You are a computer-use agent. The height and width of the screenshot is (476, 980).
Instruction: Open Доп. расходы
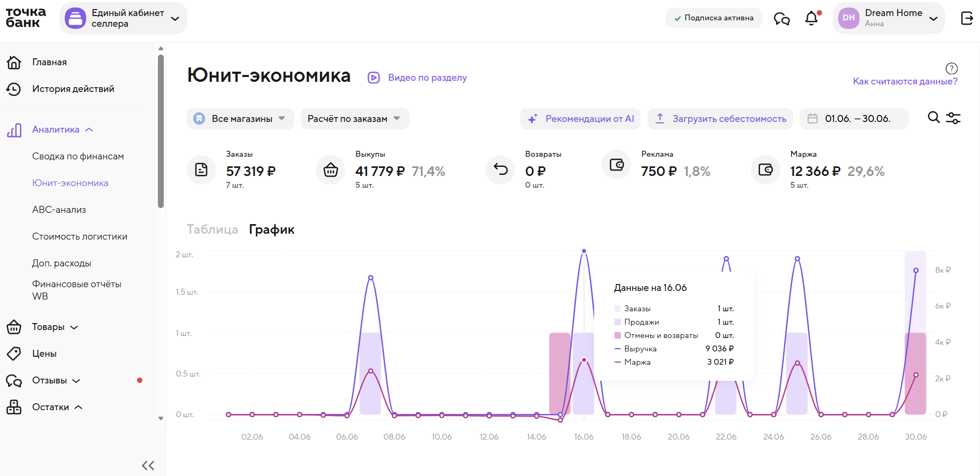pos(62,263)
